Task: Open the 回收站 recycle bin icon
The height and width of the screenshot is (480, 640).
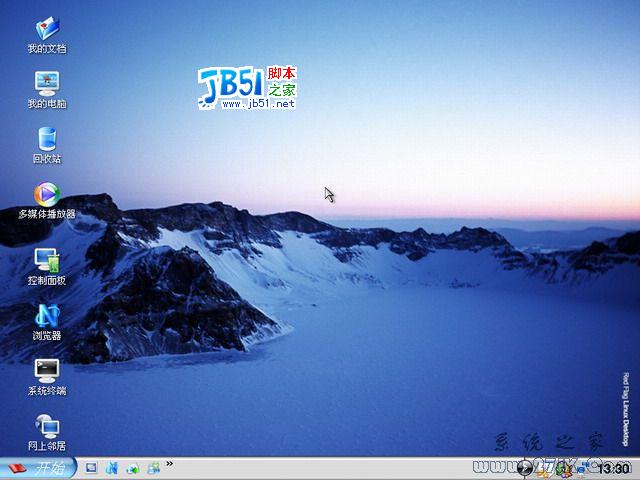Action: pos(46,140)
